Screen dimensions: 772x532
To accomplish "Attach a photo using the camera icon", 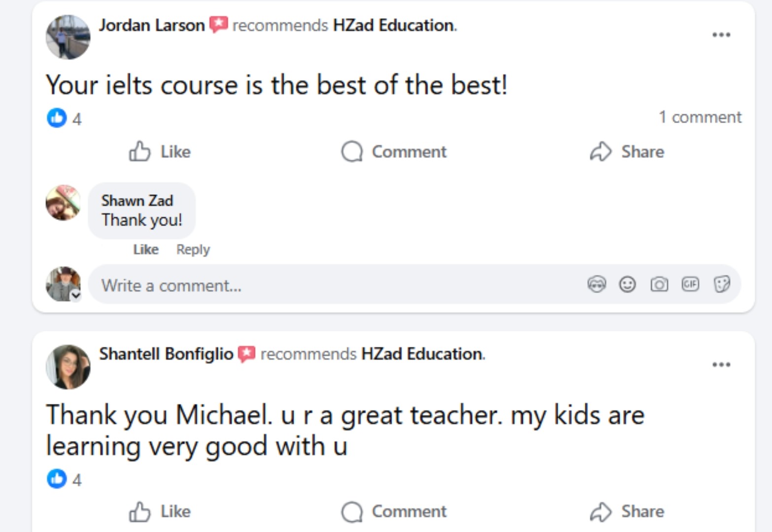I will pos(659,284).
